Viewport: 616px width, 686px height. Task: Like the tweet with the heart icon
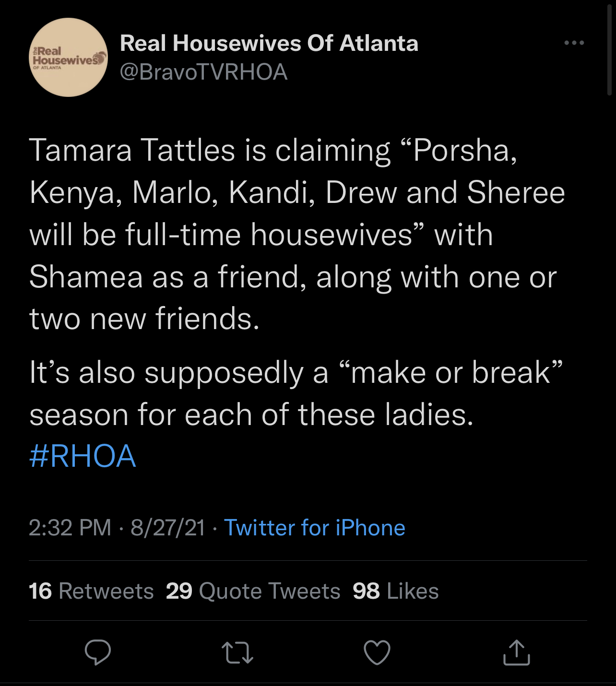[377, 652]
